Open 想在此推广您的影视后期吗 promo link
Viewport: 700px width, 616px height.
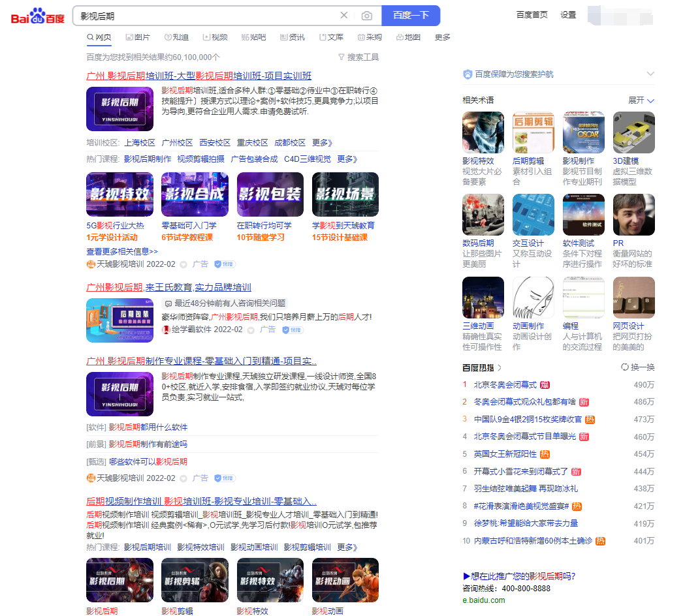519,576
